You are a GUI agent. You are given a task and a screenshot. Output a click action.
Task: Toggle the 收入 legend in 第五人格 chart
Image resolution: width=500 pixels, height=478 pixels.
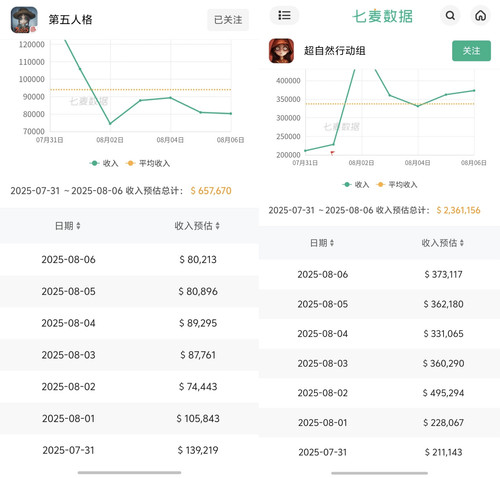(x=104, y=163)
